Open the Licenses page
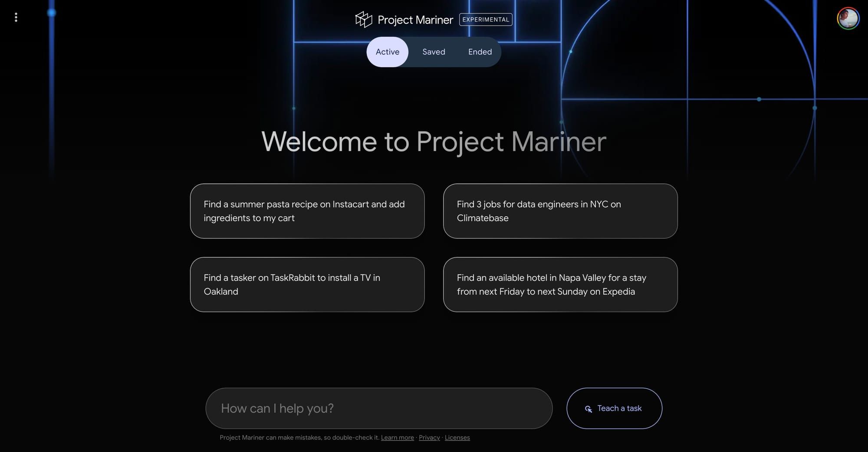The image size is (868, 452). (457, 437)
